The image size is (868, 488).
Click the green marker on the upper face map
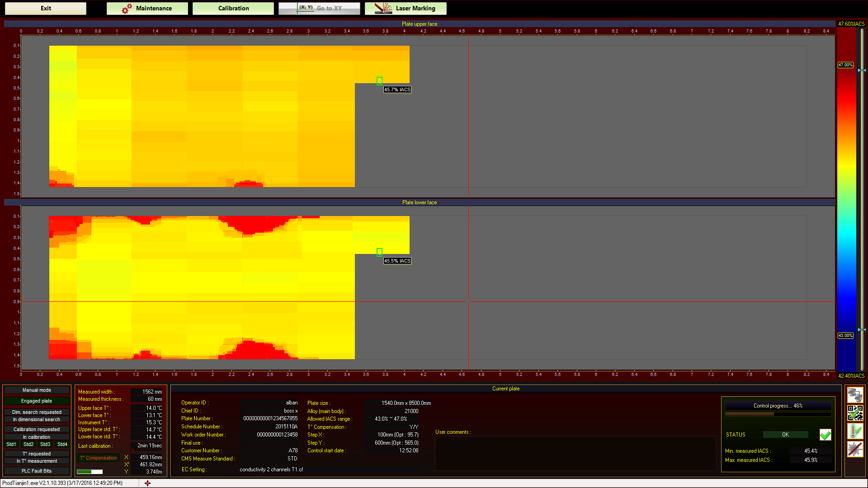(379, 81)
